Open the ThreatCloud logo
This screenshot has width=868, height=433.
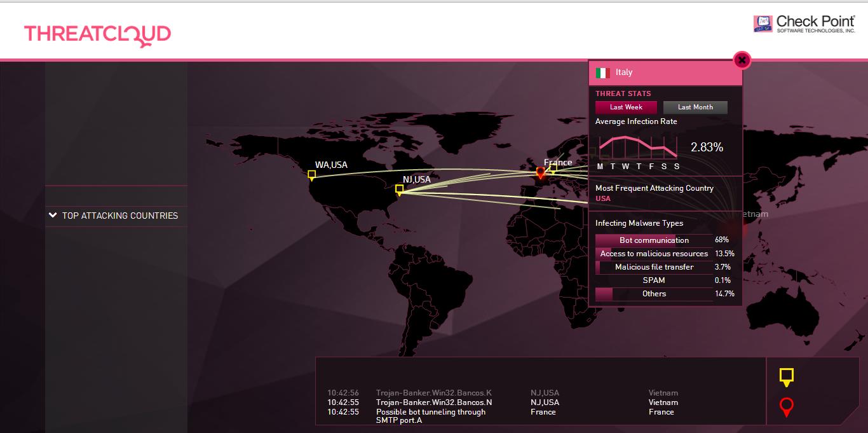tap(97, 34)
